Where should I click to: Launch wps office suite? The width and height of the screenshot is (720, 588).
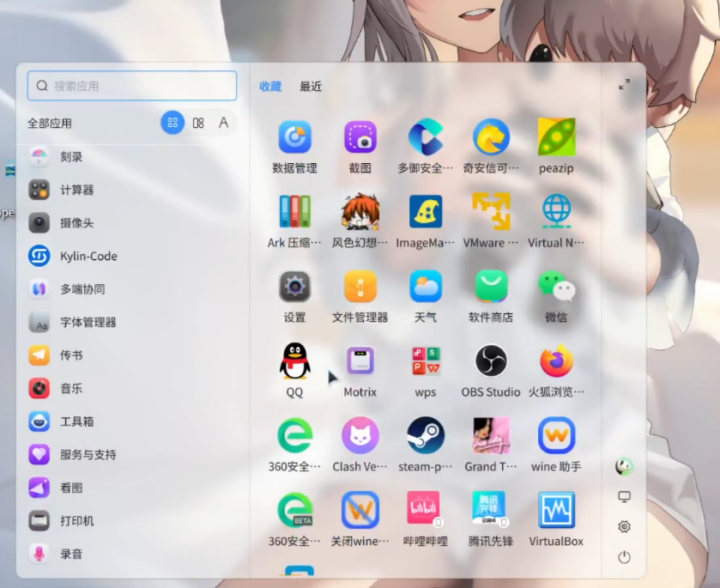(x=426, y=361)
